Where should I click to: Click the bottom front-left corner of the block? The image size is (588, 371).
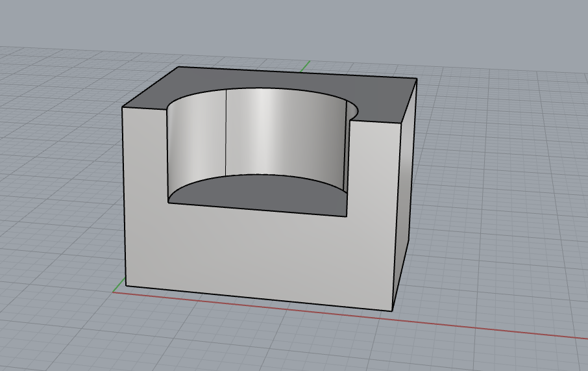125,287
